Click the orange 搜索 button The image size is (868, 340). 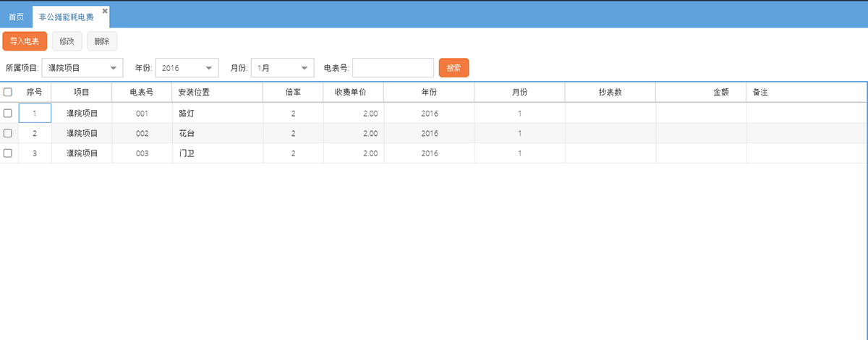click(x=454, y=68)
